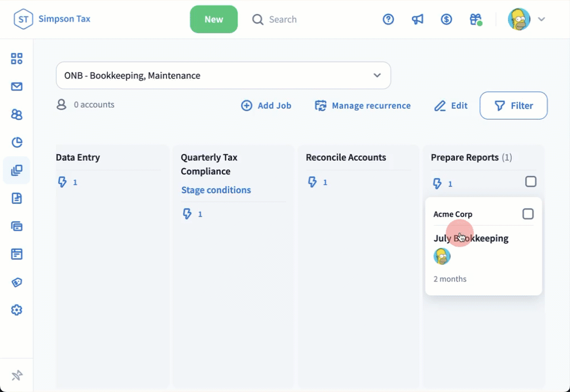Viewport: 570px width, 392px height.
Task: Open the user profile menu chevron
Action: tap(541, 20)
